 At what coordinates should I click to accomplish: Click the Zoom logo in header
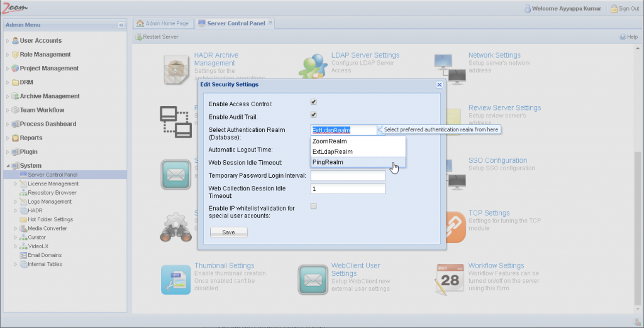click(x=15, y=8)
